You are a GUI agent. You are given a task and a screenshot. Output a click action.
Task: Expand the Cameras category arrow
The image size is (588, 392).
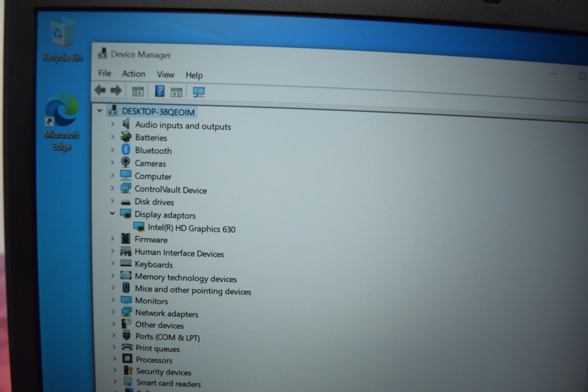coord(113,162)
